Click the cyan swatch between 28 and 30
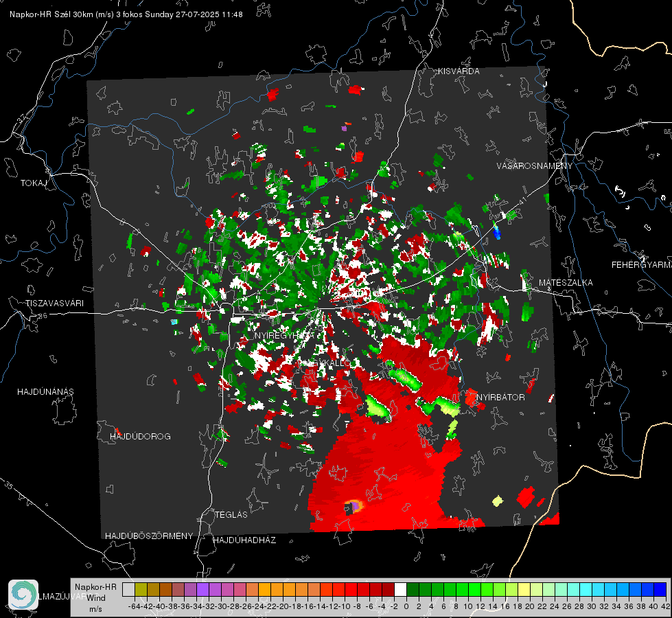 click(x=586, y=589)
